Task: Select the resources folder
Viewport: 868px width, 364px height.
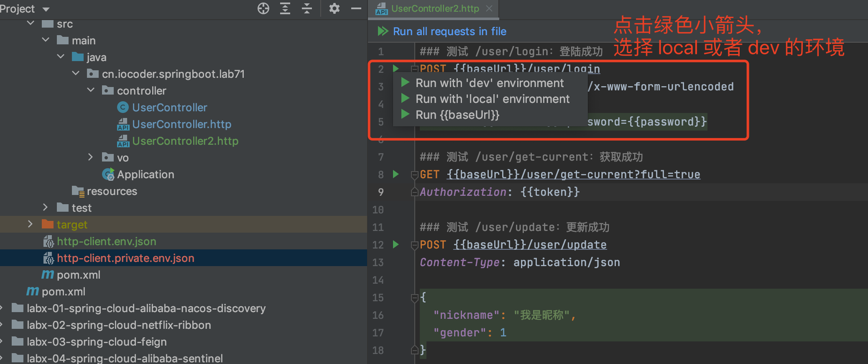Action: tap(112, 191)
